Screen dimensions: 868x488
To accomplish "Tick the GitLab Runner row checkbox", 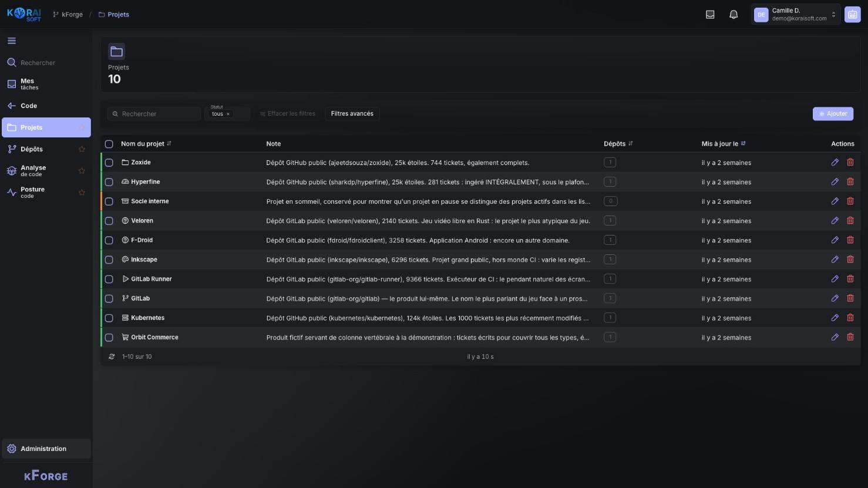I will [109, 279].
